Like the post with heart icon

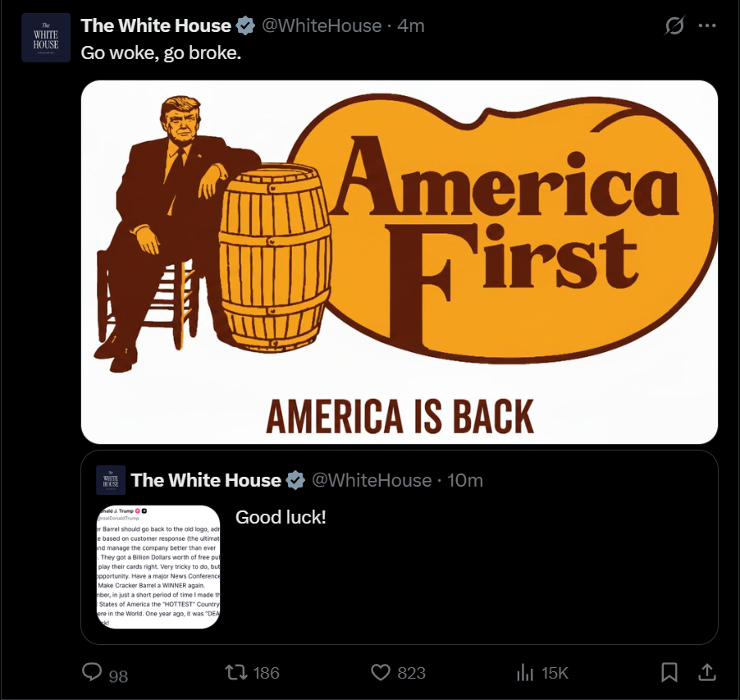(381, 672)
